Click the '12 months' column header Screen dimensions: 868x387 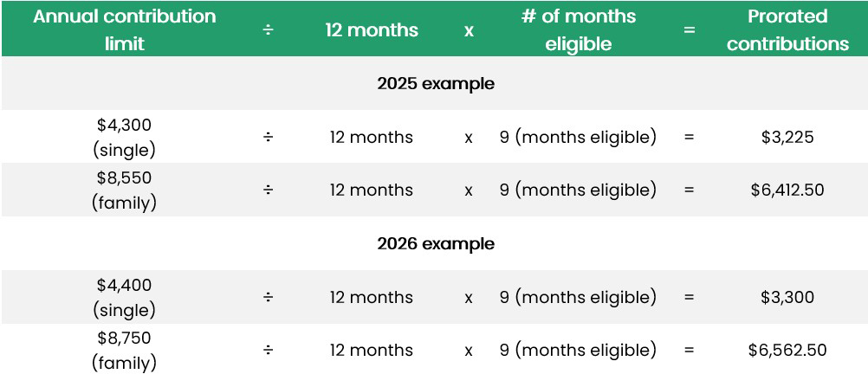pyautogui.click(x=371, y=30)
